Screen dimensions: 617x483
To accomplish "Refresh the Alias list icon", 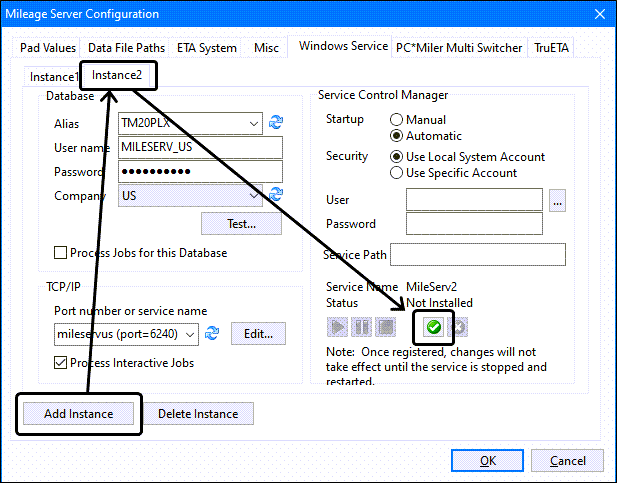I will tap(276, 123).
